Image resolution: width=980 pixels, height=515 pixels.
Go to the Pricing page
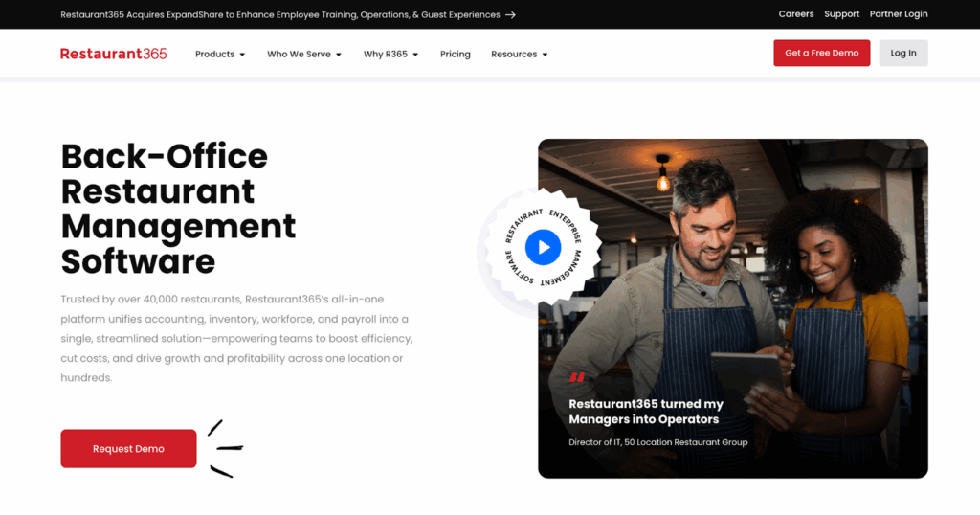pyautogui.click(x=455, y=55)
